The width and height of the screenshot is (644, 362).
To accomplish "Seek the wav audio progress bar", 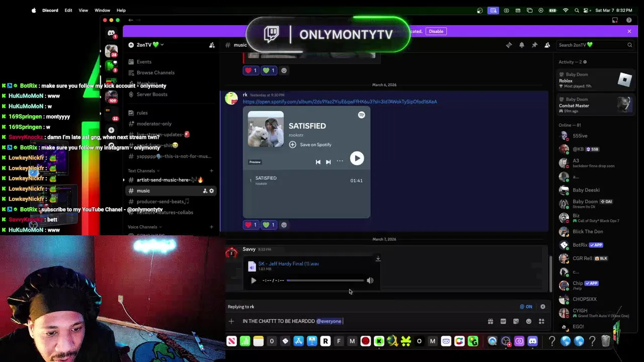I will pos(325,281).
